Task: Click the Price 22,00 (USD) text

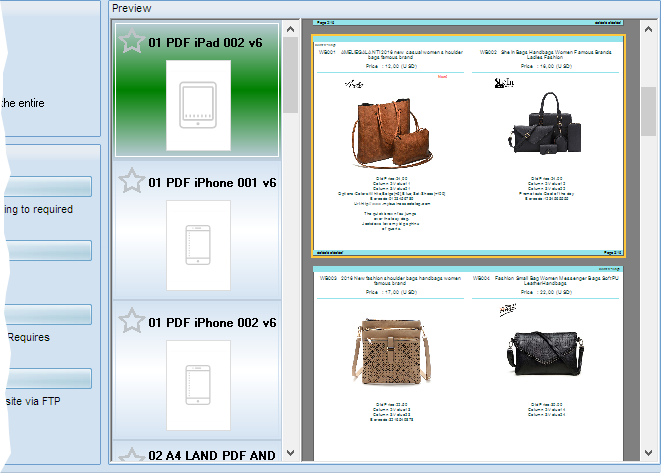Action: pos(546,292)
